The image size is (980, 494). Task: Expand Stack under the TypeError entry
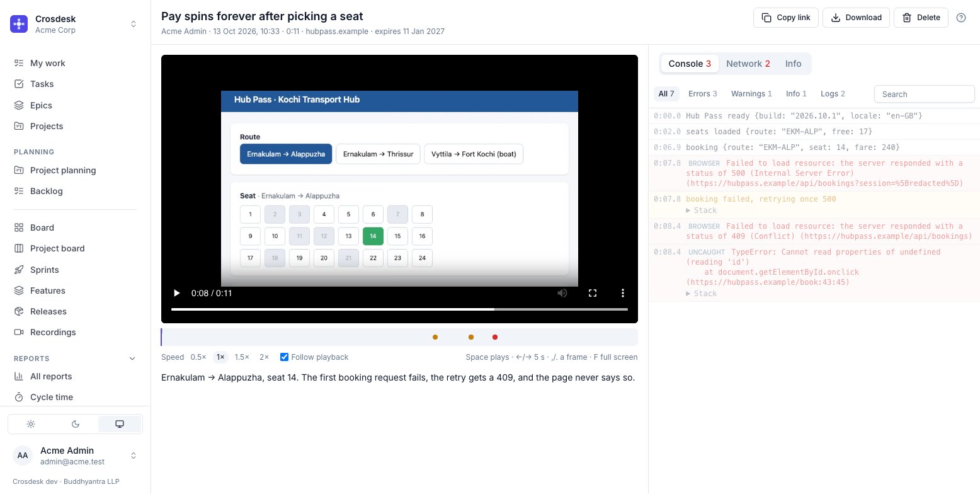[701, 294]
